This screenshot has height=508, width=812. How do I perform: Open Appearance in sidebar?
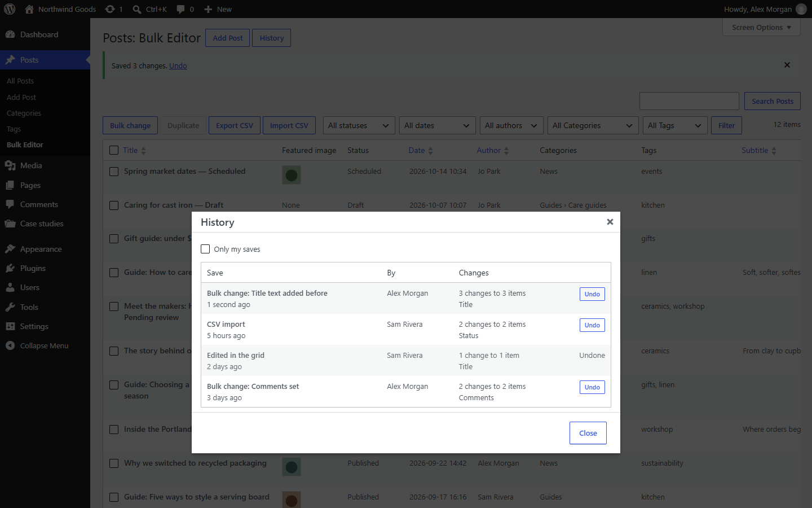(45, 249)
